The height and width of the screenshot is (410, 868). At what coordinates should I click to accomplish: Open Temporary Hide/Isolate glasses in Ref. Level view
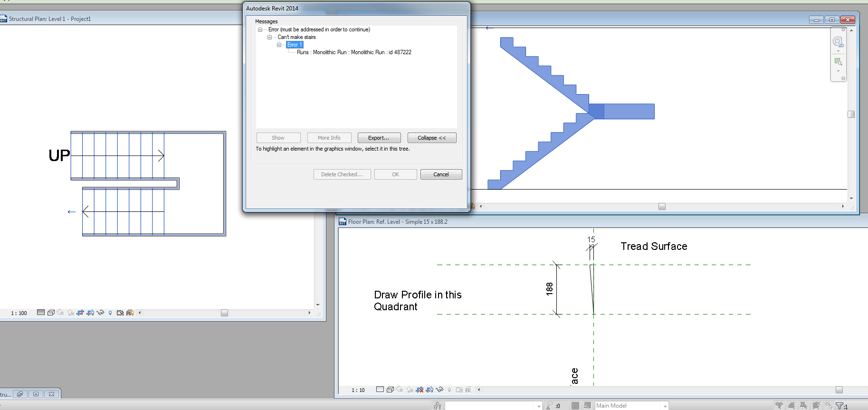pos(439,390)
